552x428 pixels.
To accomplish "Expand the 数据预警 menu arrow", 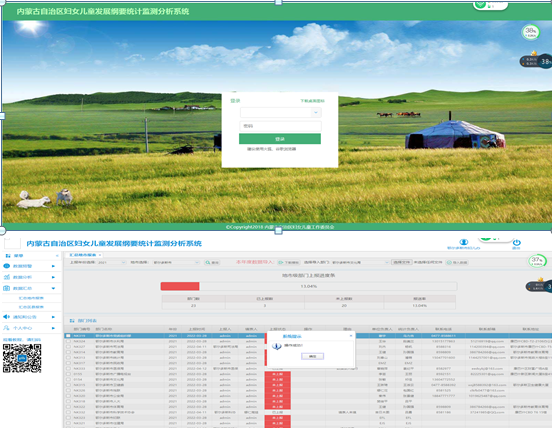I will (53, 266).
